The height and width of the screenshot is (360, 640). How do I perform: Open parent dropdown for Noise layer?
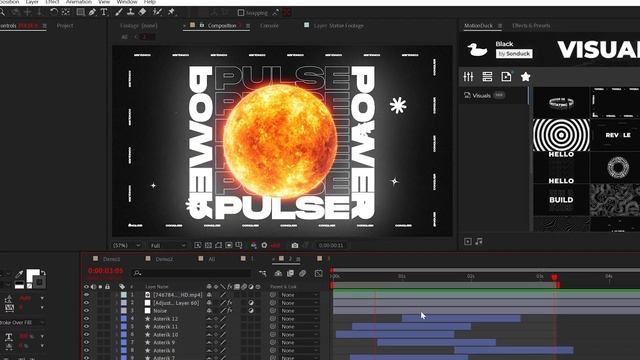pos(299,311)
